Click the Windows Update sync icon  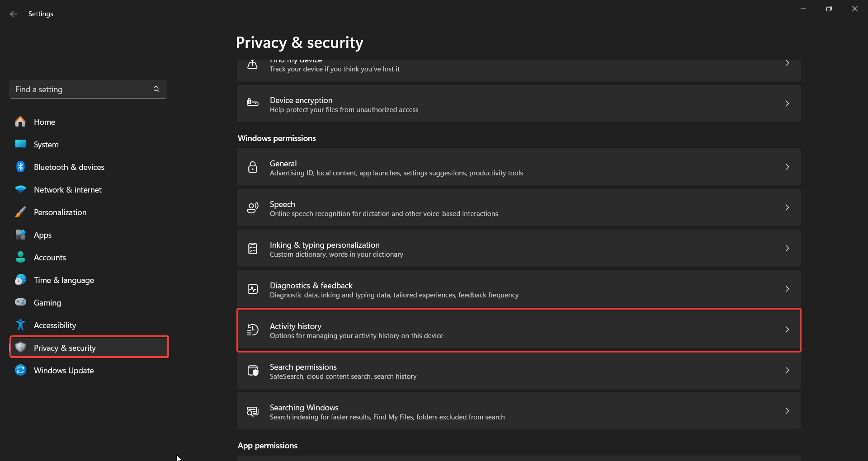click(20, 370)
